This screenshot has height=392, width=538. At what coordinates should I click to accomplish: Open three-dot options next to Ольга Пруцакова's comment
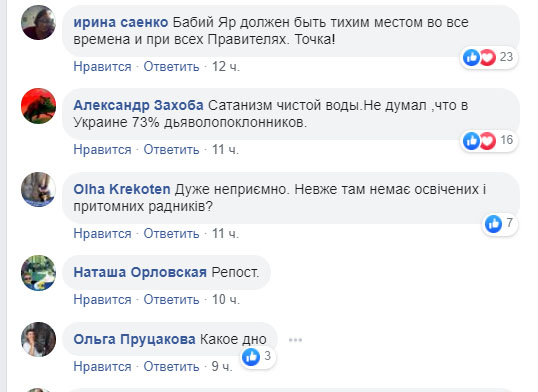tap(295, 340)
